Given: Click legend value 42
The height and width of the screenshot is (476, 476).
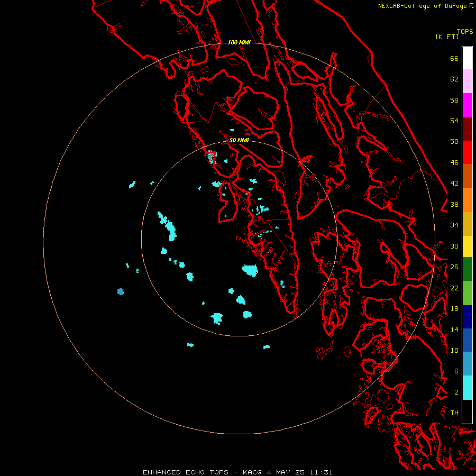Looking at the screenshot, I should click(x=454, y=184).
